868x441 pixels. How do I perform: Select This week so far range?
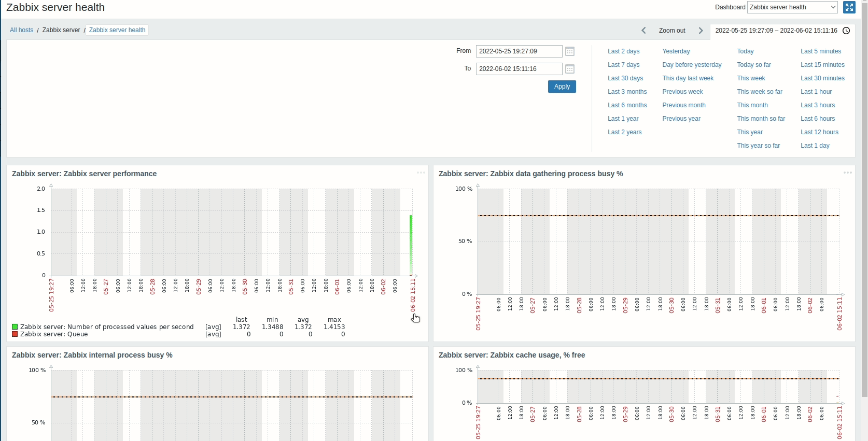point(760,92)
